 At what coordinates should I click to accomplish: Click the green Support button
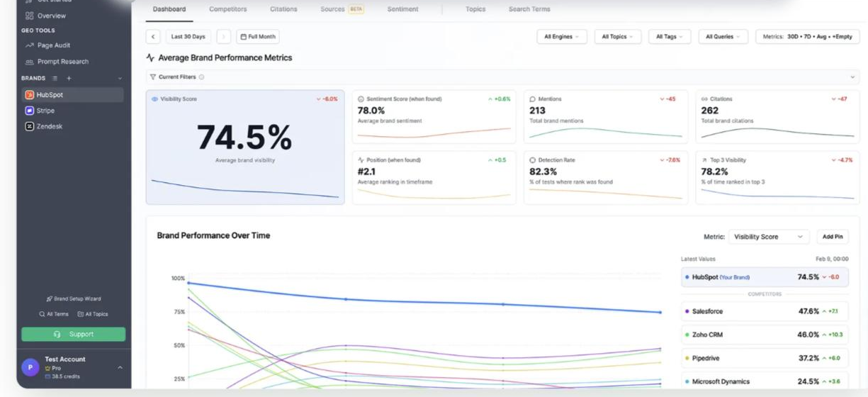pyautogui.click(x=73, y=334)
